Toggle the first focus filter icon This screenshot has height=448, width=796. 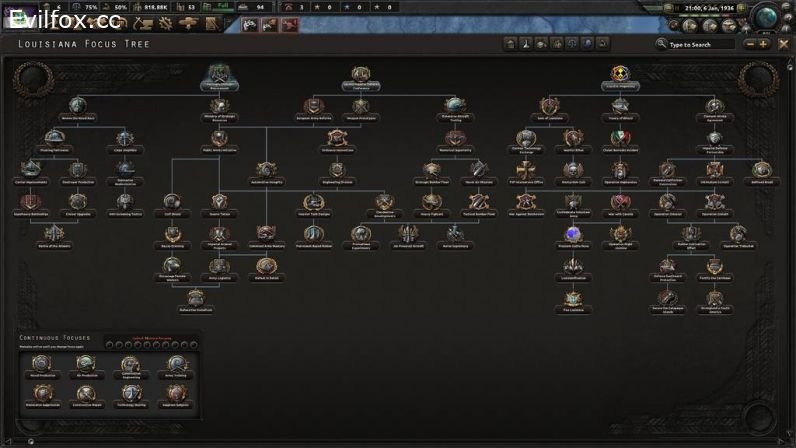pyautogui.click(x=509, y=44)
